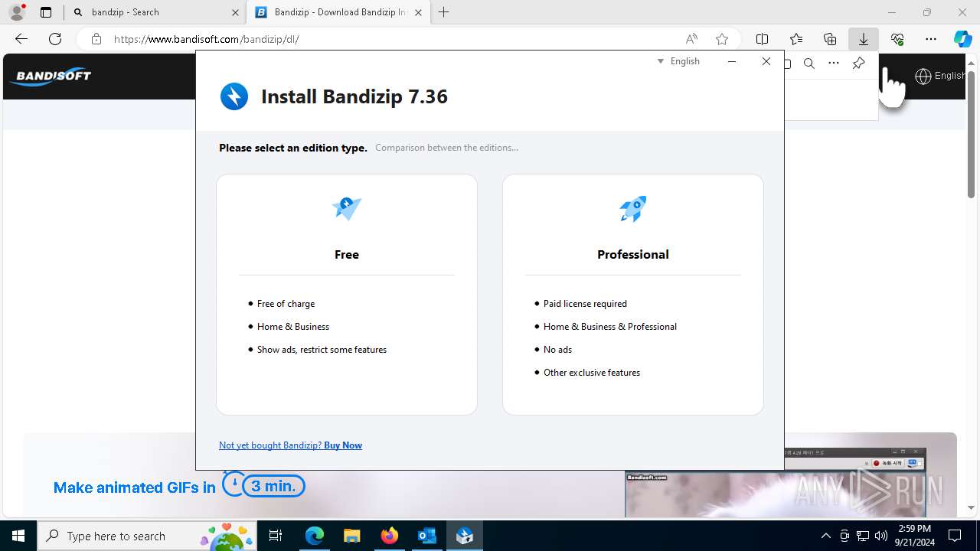Open Edge Settings and more menu
Image resolution: width=980 pixels, height=551 pixels.
click(x=931, y=39)
